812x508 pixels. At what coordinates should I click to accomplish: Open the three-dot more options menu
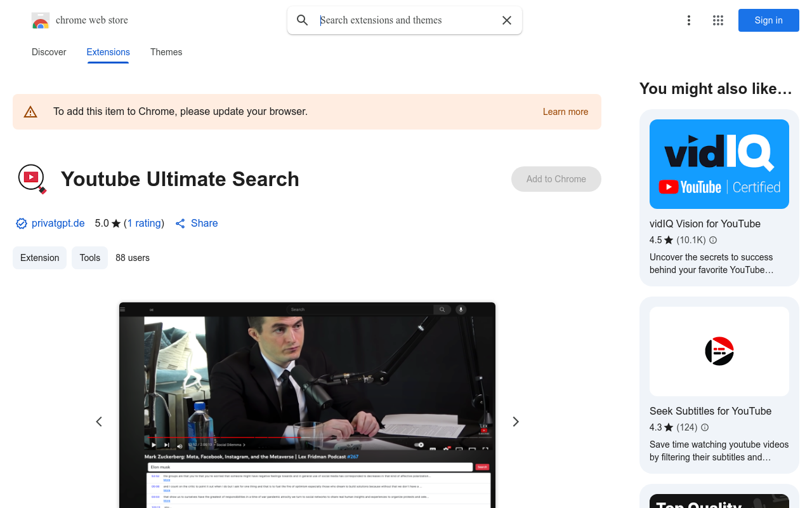(689, 20)
